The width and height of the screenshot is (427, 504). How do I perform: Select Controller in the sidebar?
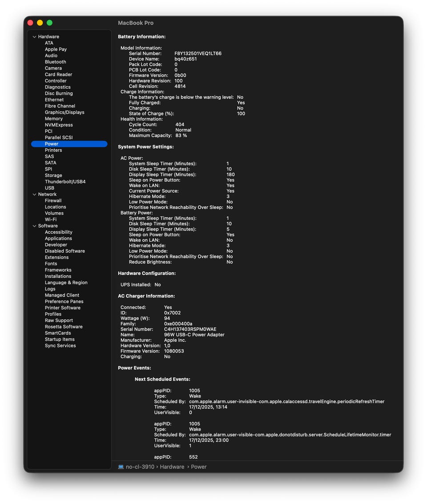(56, 81)
